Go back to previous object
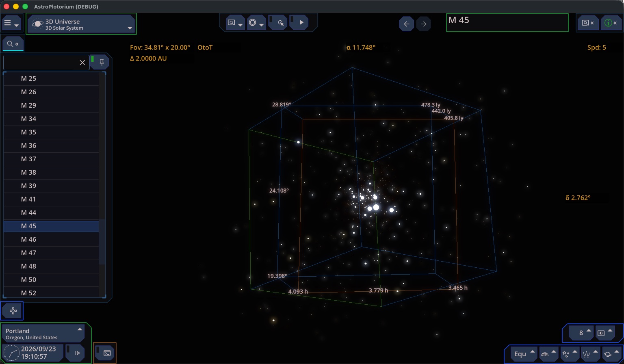 (x=407, y=24)
